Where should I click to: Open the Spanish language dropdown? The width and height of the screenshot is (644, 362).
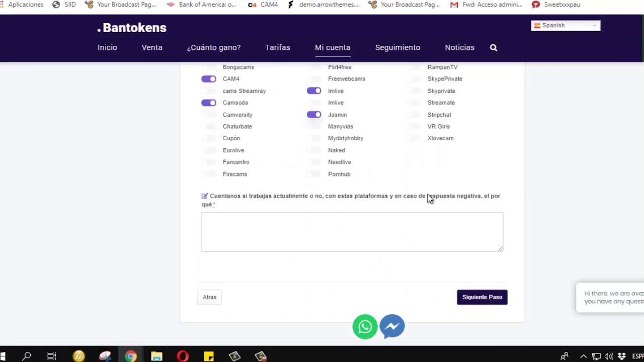(x=566, y=26)
